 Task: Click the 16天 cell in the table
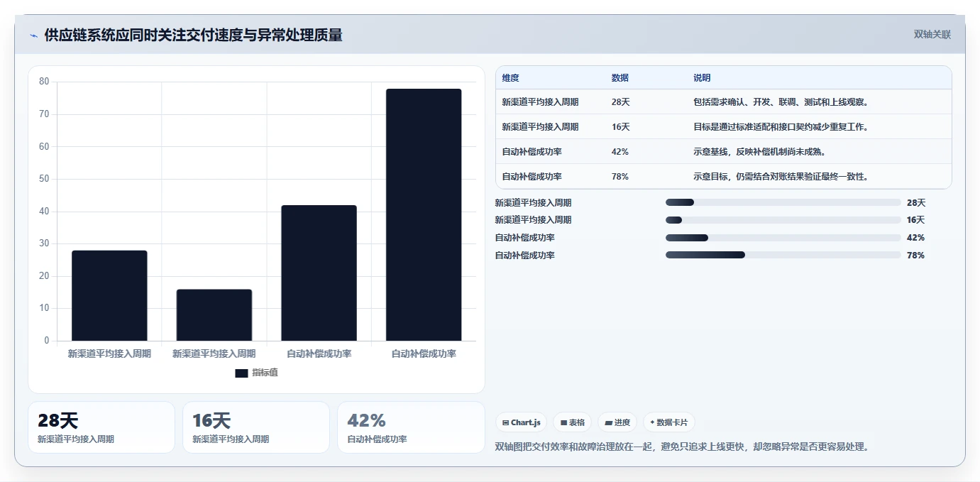point(620,127)
